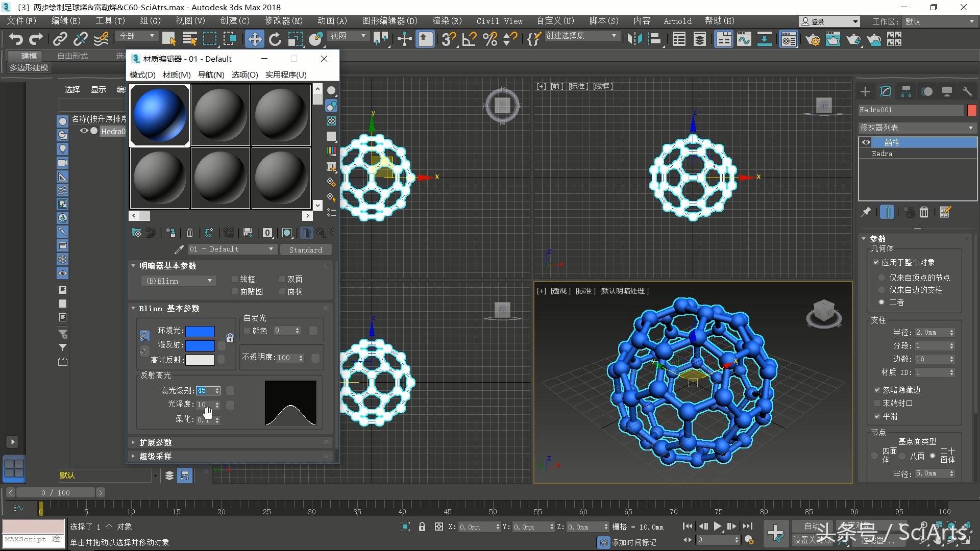980x551 pixels.
Task: Open the 材质(M) menu in Material Editor
Action: point(177,74)
